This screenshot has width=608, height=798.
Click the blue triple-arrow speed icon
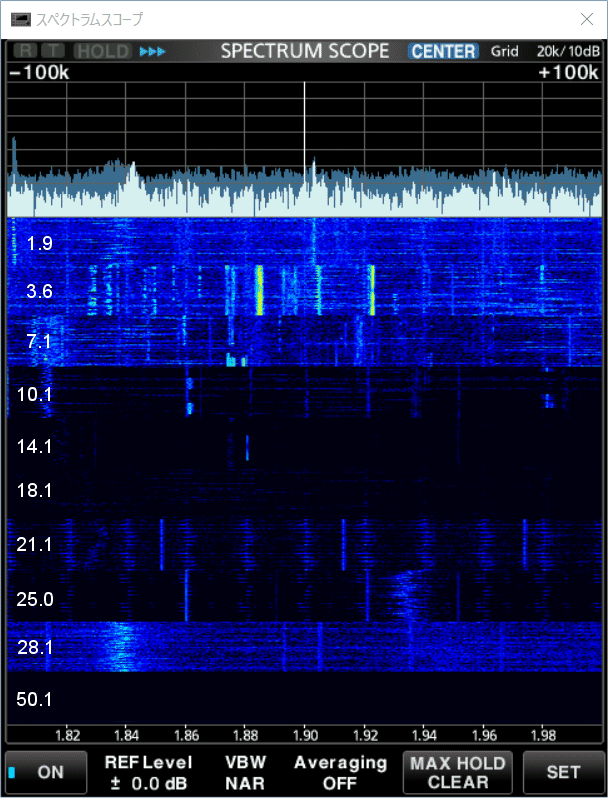point(153,51)
